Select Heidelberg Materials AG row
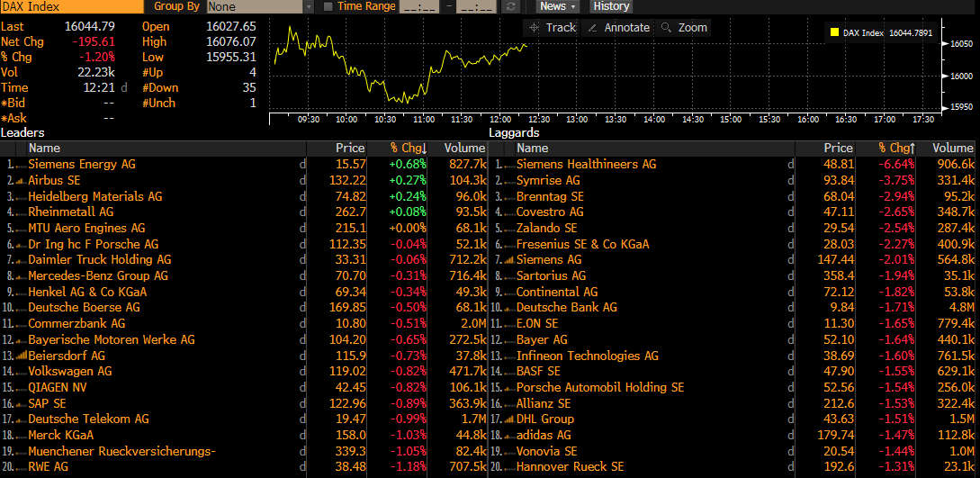 [244, 196]
